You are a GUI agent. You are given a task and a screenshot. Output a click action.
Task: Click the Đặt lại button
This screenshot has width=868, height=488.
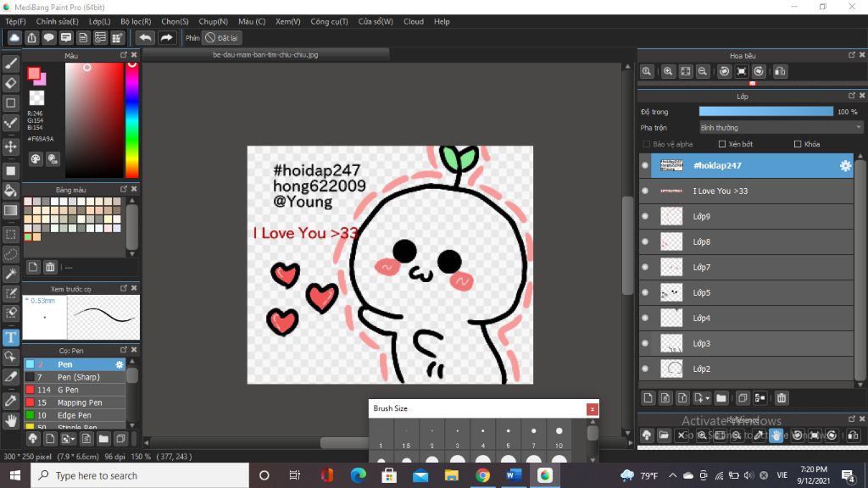[221, 37]
